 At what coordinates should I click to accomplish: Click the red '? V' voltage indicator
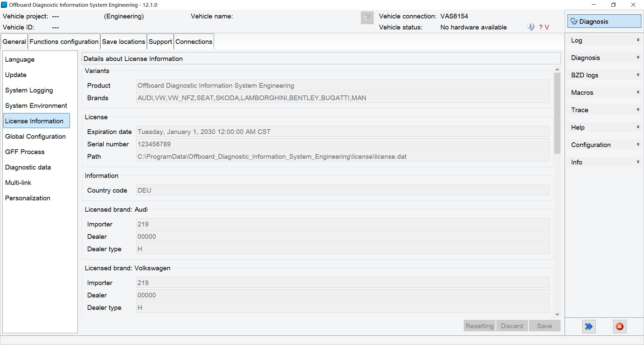coord(544,27)
